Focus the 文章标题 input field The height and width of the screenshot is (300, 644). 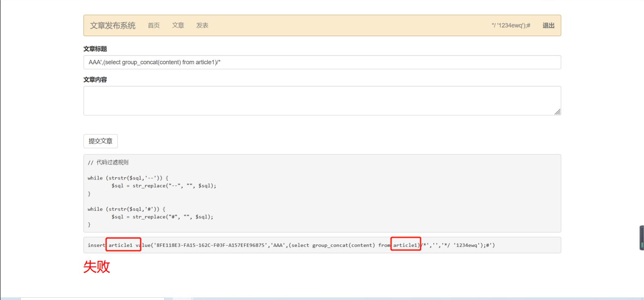click(322, 62)
